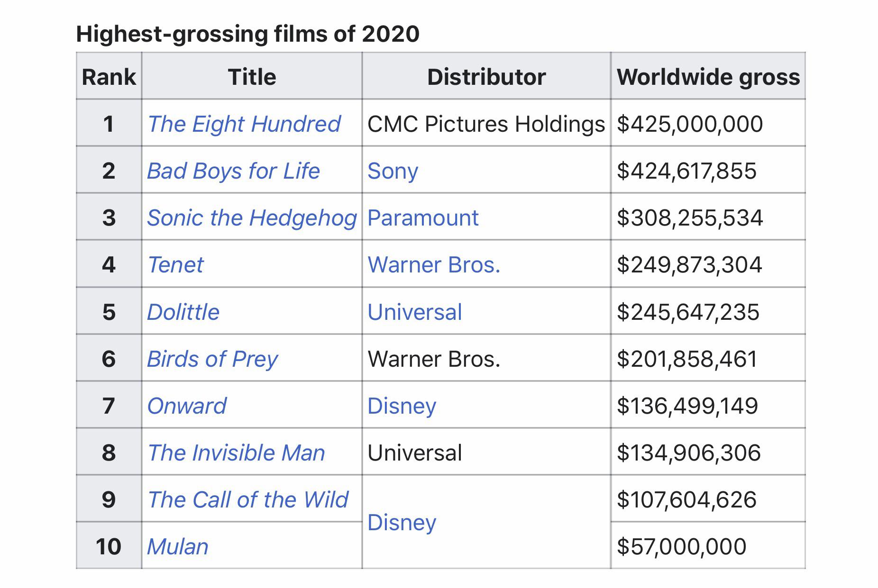
Task: Open The Invisible Man link
Action: click(x=236, y=453)
